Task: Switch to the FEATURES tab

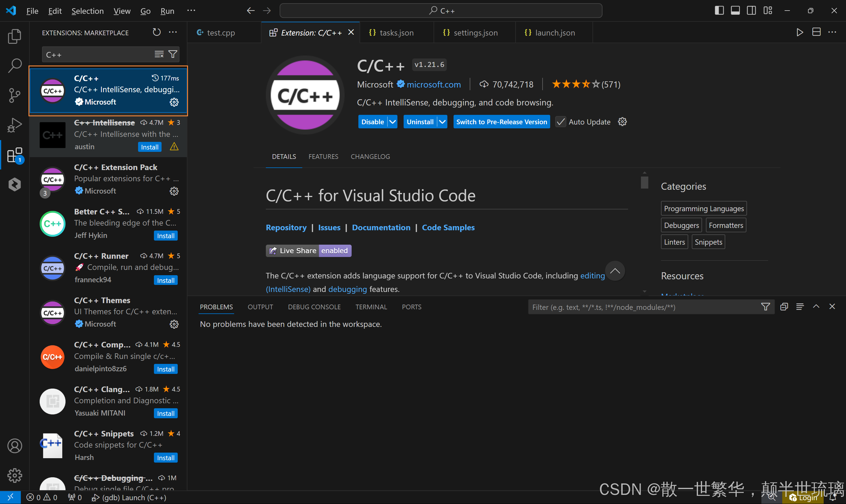Action: [x=323, y=157]
